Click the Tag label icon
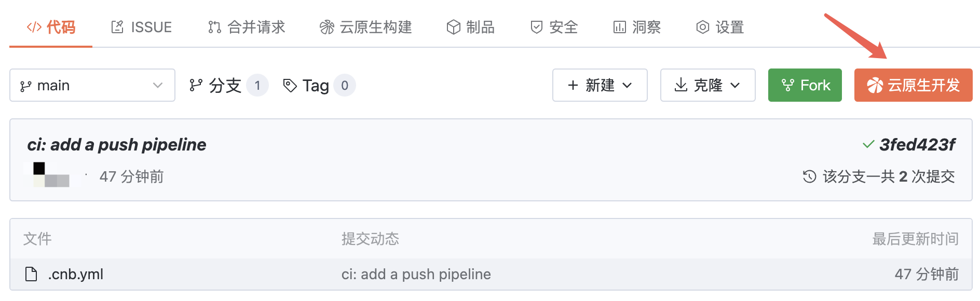 coord(290,85)
